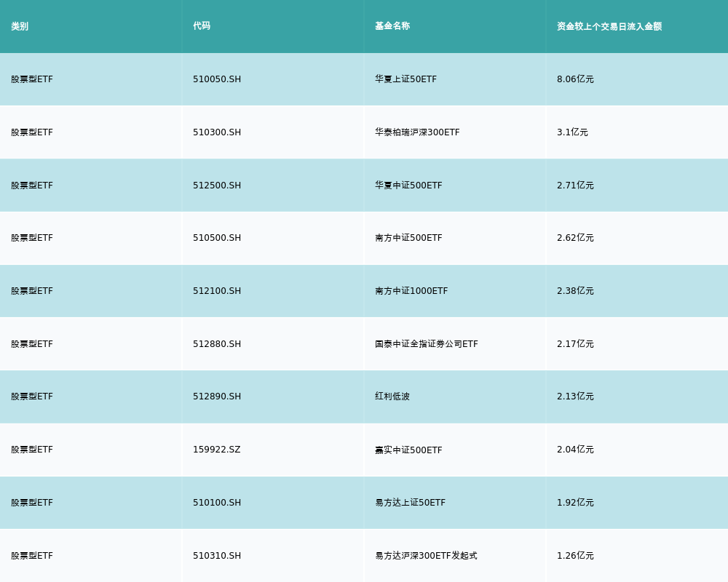Click the 华夏中证500ETF fund name
The width and height of the screenshot is (728, 582).
click(408, 186)
